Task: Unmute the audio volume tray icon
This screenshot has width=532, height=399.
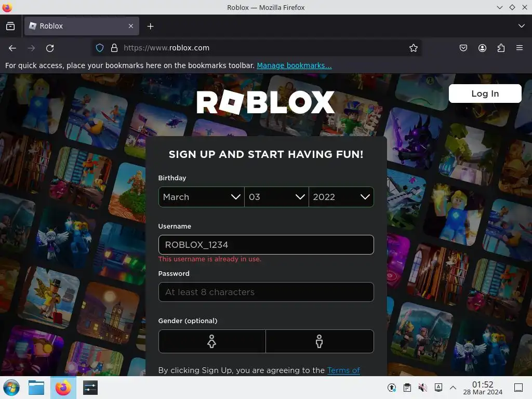Action: coord(423,388)
